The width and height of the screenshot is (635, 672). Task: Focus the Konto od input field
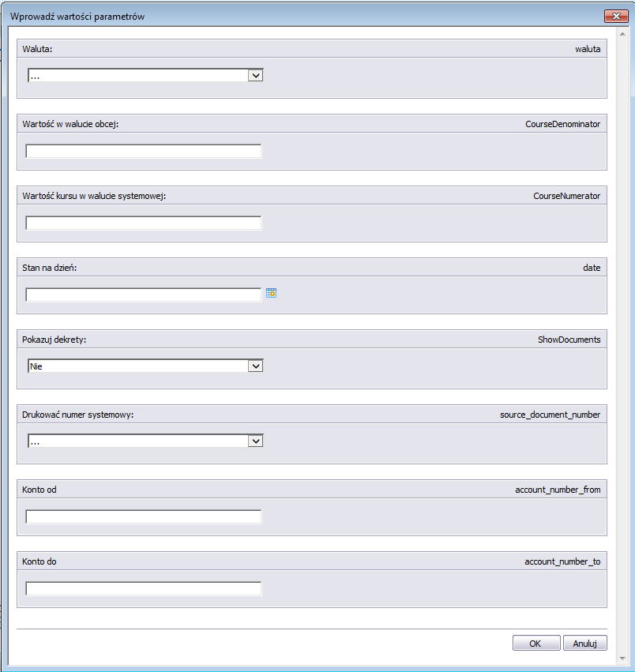144,517
